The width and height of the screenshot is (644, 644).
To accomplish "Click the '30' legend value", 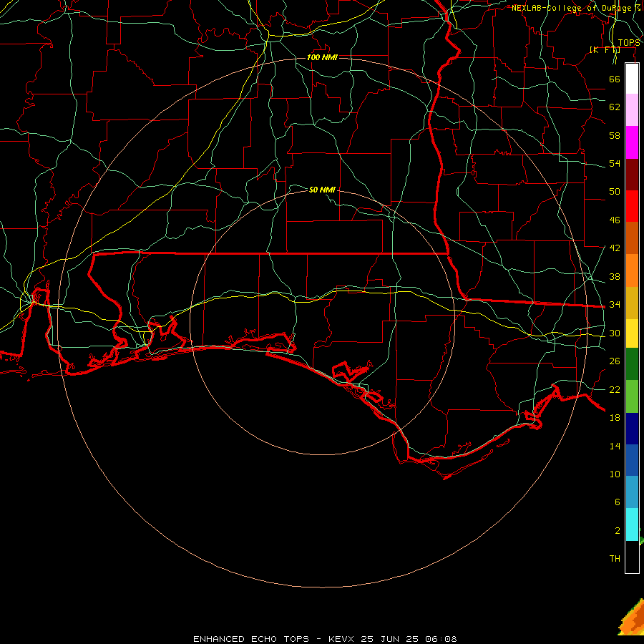I will (x=615, y=333).
